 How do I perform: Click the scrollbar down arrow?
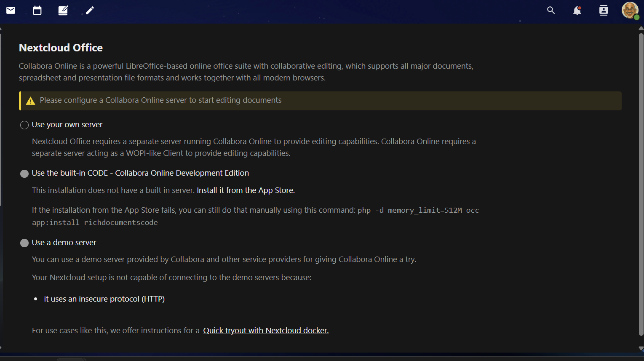click(641, 349)
